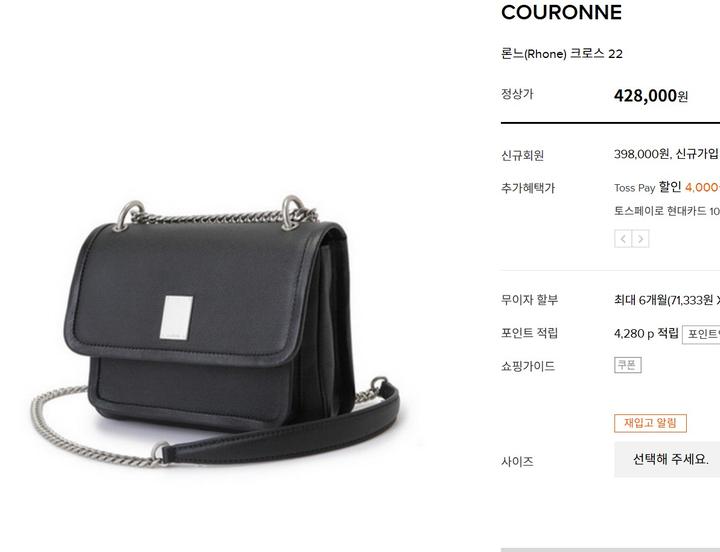The width and height of the screenshot is (720, 552).
Task: Open the 사이즈 size dropdown
Action: pos(667,459)
